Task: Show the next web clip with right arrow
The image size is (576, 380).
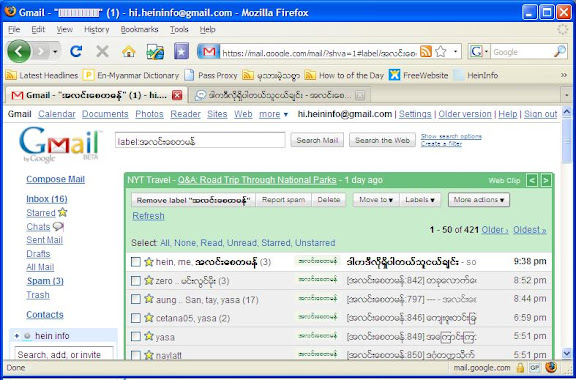Action: 546,180
